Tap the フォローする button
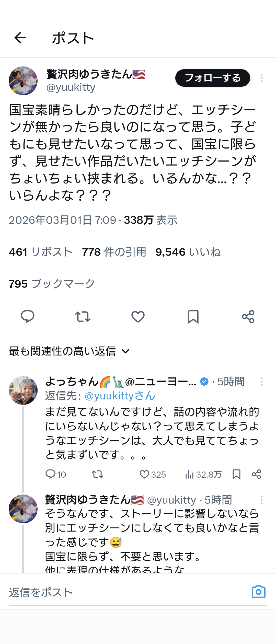The width and height of the screenshot is (276, 644). (212, 78)
